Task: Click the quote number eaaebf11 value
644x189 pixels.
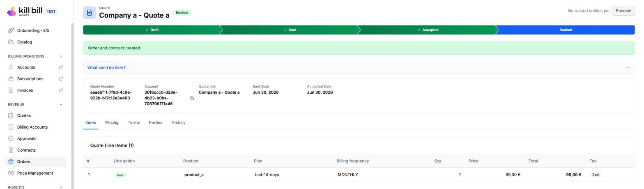Action: pos(111,95)
